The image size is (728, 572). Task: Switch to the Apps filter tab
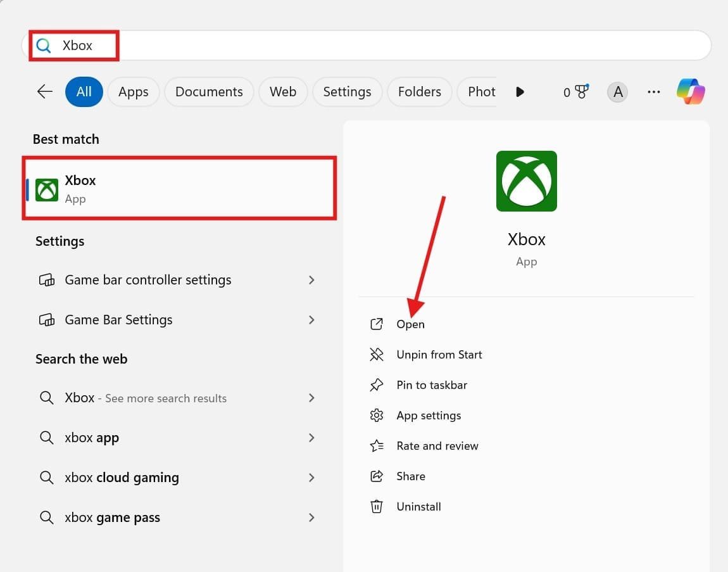point(133,92)
